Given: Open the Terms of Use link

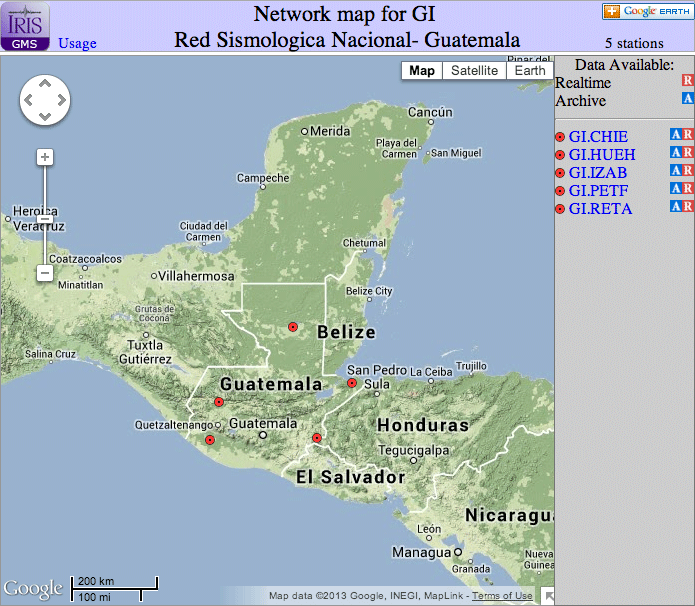Looking at the screenshot, I should (x=502, y=596).
